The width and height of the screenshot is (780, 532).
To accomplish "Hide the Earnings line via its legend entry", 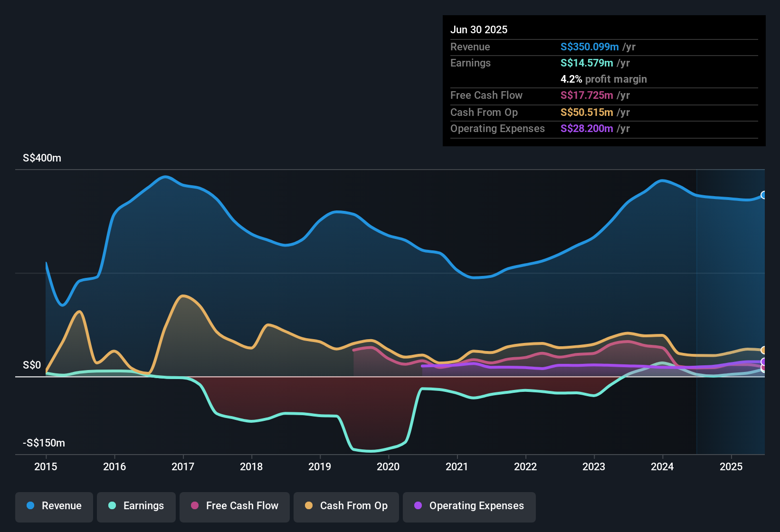I will tap(136, 506).
